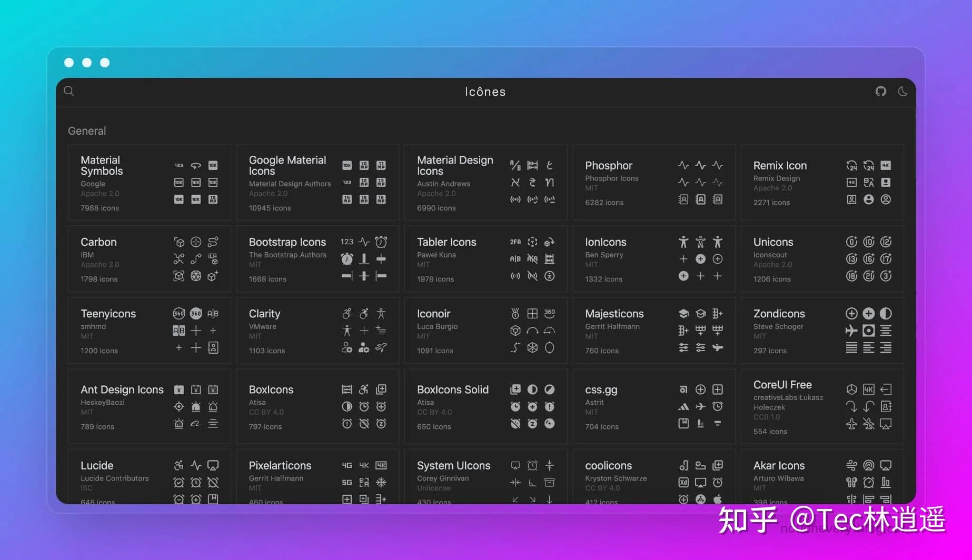Image resolution: width=972 pixels, height=560 pixels.
Task: Click the globe icon in Carbon preview
Action: pos(196,275)
